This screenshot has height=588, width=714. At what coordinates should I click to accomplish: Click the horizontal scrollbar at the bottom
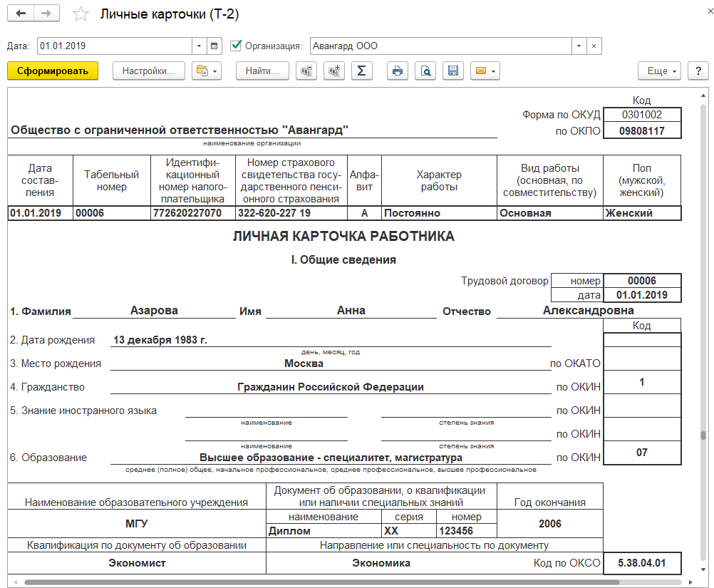tap(321, 582)
